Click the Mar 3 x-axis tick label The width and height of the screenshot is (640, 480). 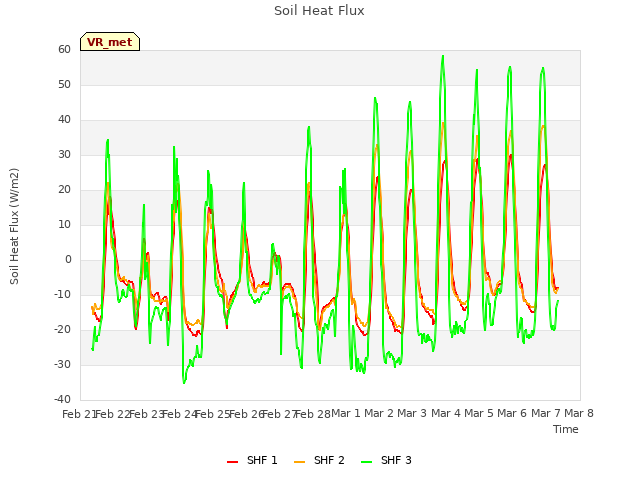pos(412,413)
